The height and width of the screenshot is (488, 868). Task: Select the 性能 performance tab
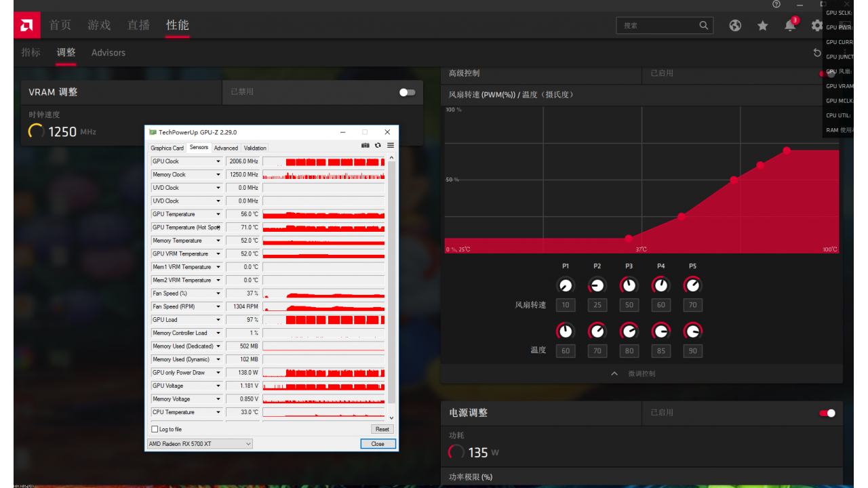[x=178, y=25]
